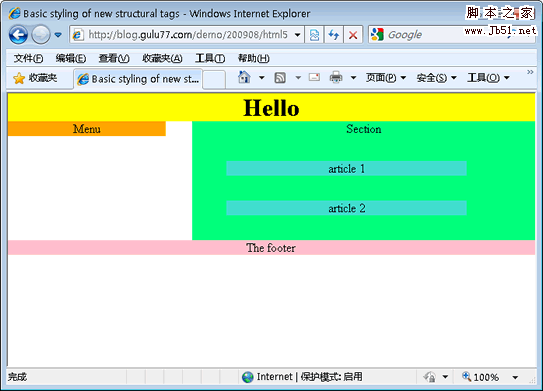Open the 查看(V) menu

[114, 58]
